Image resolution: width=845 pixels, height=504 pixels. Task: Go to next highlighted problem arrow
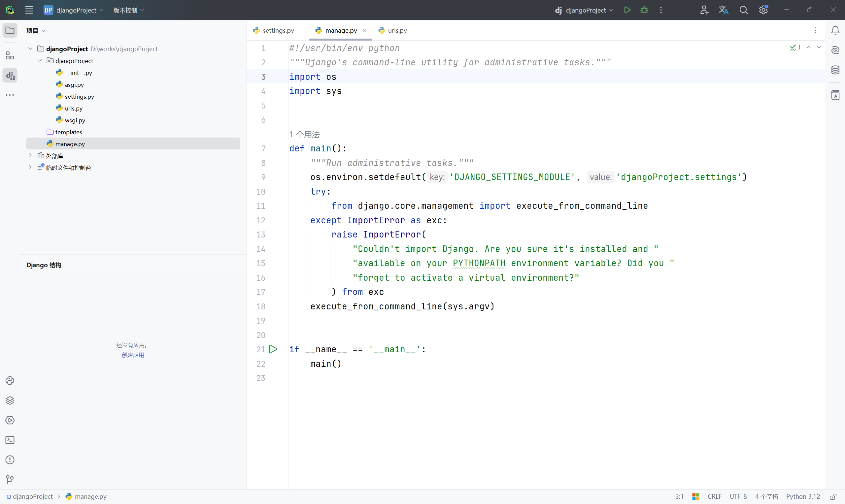(x=819, y=47)
